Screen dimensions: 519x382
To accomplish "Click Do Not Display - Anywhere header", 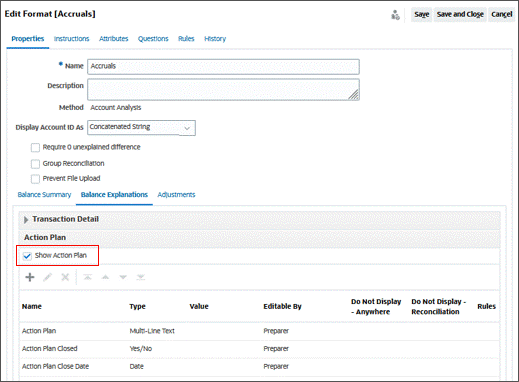I will point(376,307).
